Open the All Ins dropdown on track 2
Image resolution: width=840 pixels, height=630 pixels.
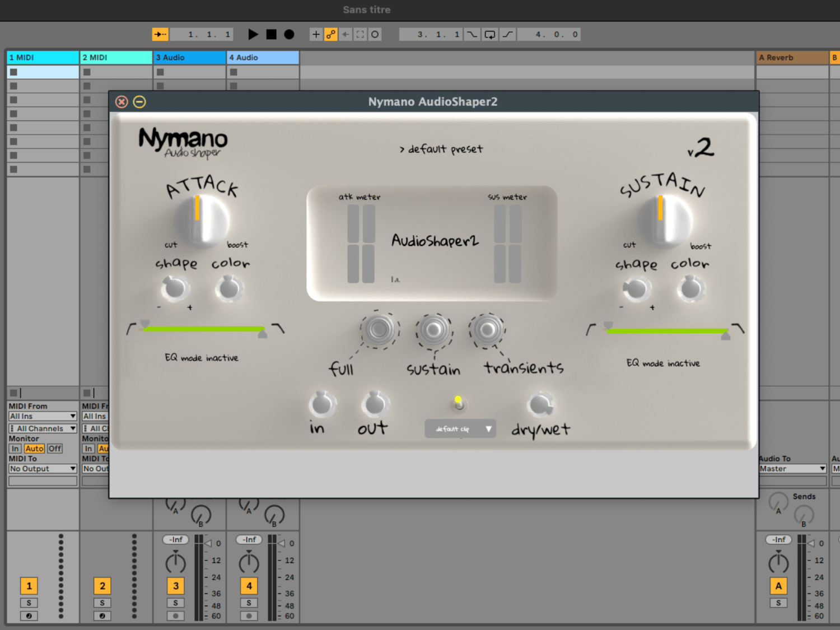tap(95, 416)
